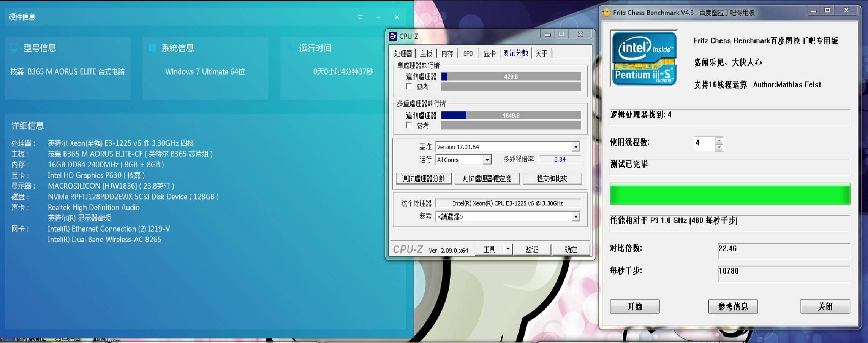Switch to the 显卡 tab in CPU-Z
Viewport: 868px width, 343px height.
pos(489,53)
